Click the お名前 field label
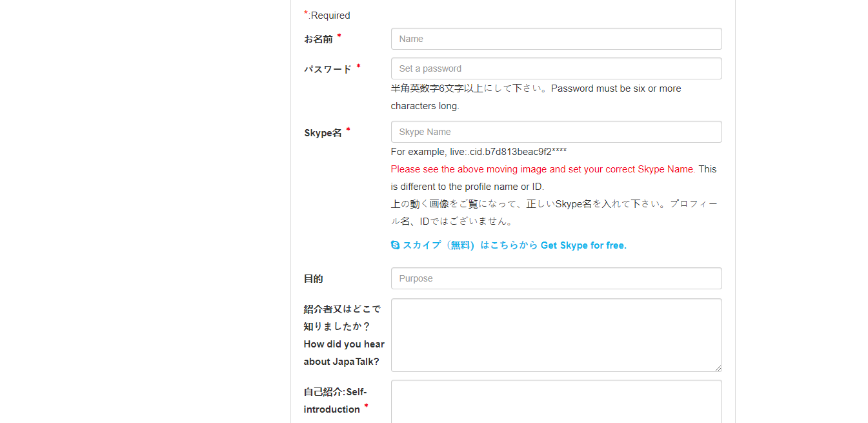The height and width of the screenshot is (423, 868). [318, 39]
